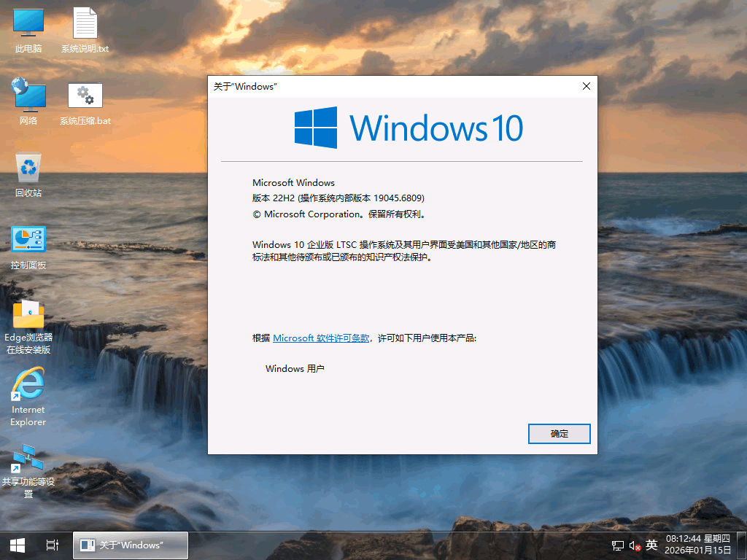Screen dimensions: 747x560
Task: Open Task View from the taskbar
Action: click(x=52, y=545)
